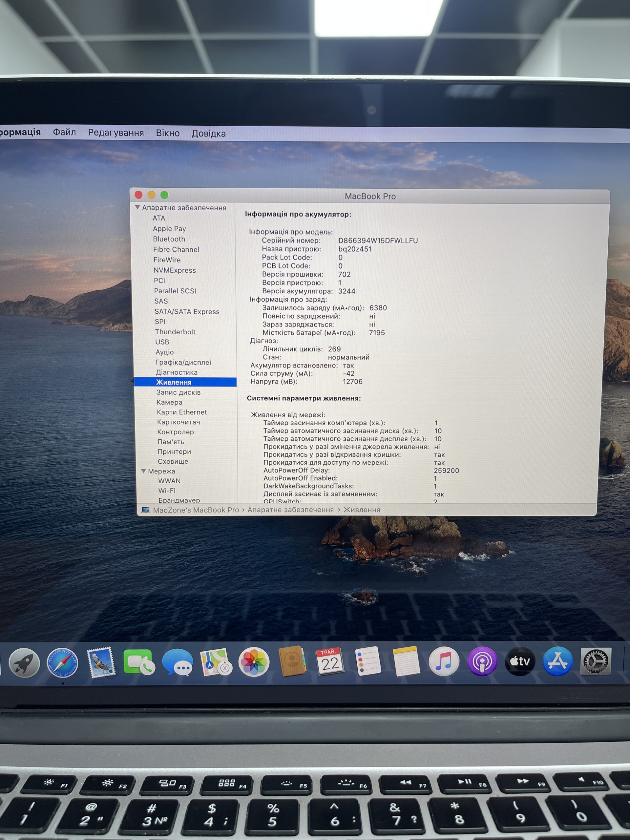630x840 pixels.
Task: Open the Вікно menu
Action: [167, 133]
